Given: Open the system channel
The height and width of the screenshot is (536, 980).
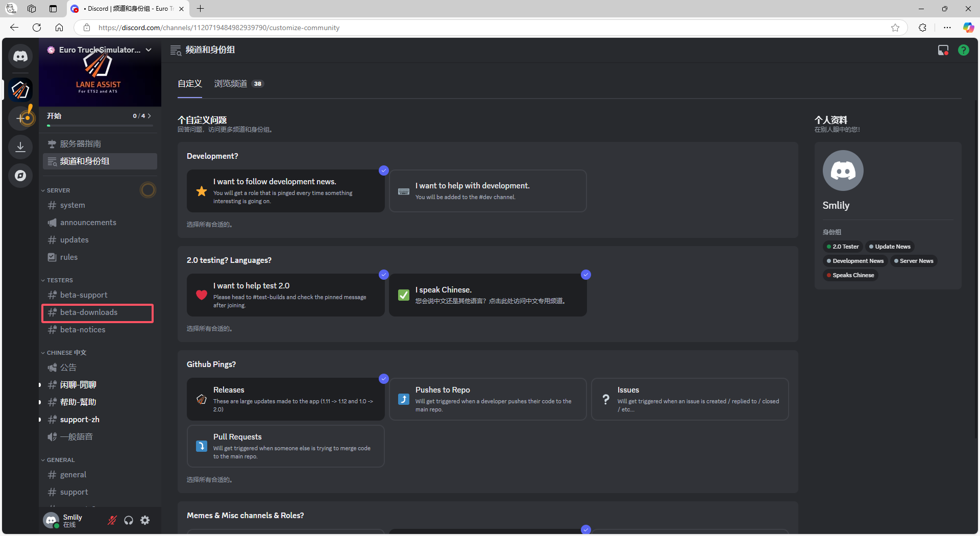Looking at the screenshot, I should tap(100, 205).
